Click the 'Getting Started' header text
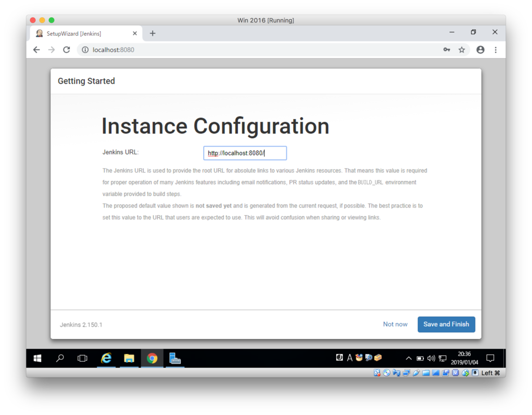 (86, 81)
